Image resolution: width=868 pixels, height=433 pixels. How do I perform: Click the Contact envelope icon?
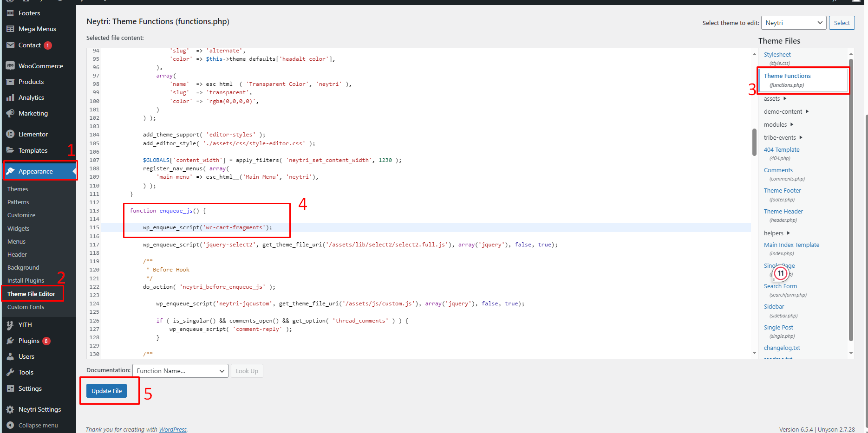10,45
